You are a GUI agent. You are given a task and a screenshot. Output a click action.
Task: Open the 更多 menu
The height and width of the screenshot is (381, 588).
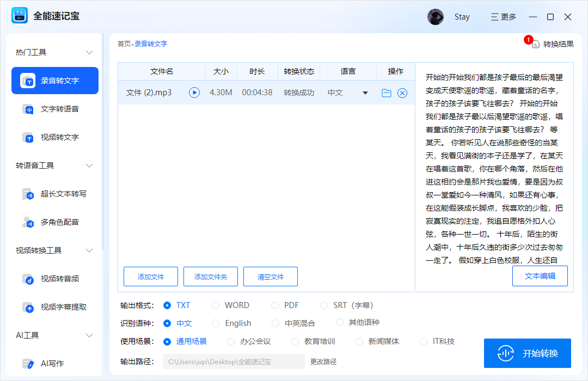pyautogui.click(x=503, y=16)
